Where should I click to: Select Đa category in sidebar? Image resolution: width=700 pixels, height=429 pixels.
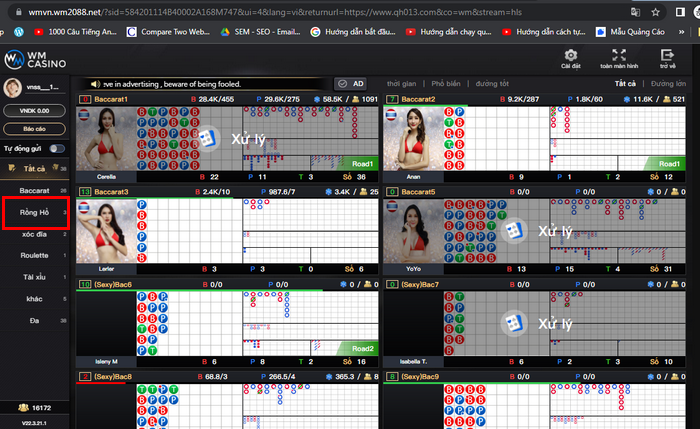click(34, 321)
